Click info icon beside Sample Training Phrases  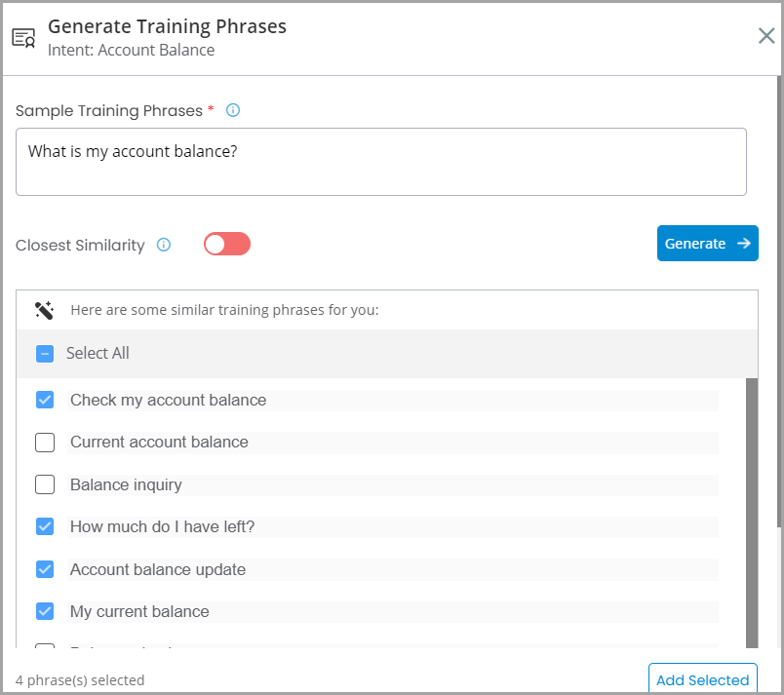pos(233,110)
